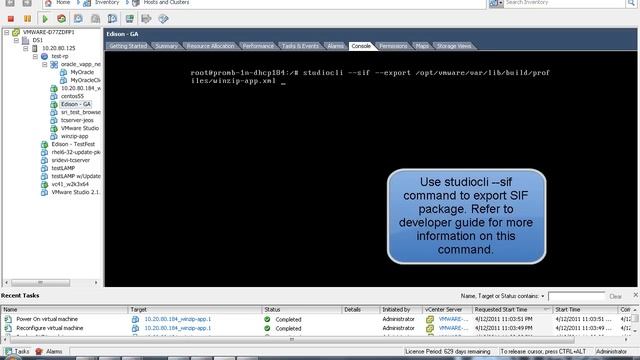Click the recent tasks filter text field
The image size is (640, 360).
click(x=576, y=296)
